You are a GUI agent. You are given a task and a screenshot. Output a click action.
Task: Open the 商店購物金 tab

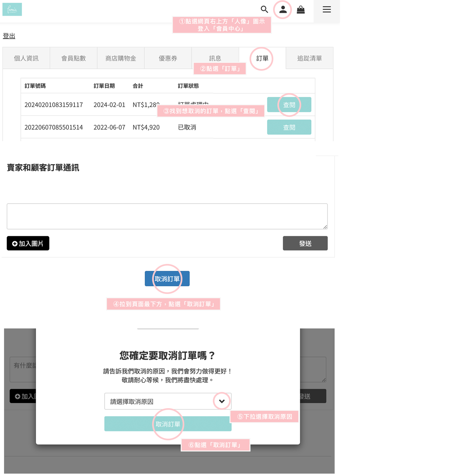120,58
